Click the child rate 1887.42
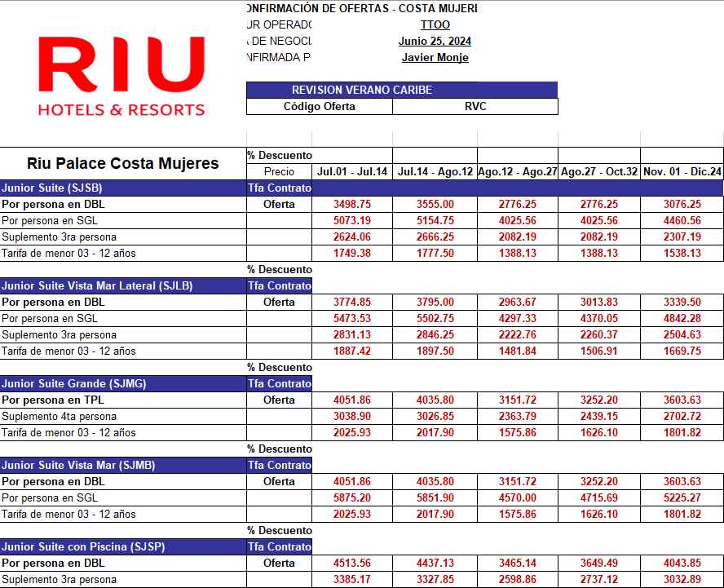The width and height of the screenshot is (724, 588). 352,351
